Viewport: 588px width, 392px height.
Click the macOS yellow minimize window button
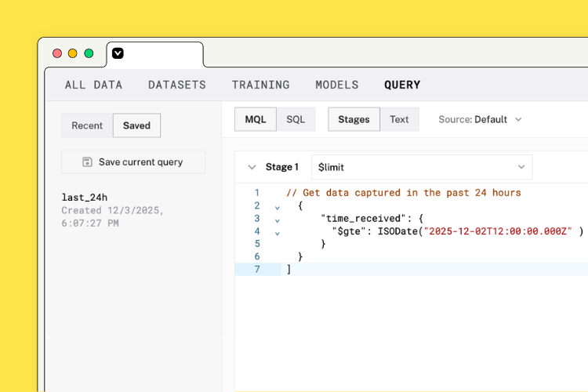73,53
